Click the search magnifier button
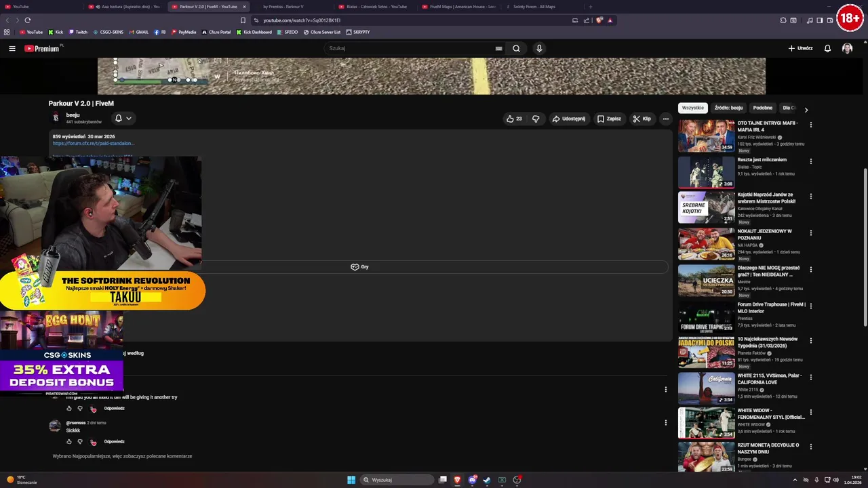Screen dimensions: 868x488 click(516, 48)
